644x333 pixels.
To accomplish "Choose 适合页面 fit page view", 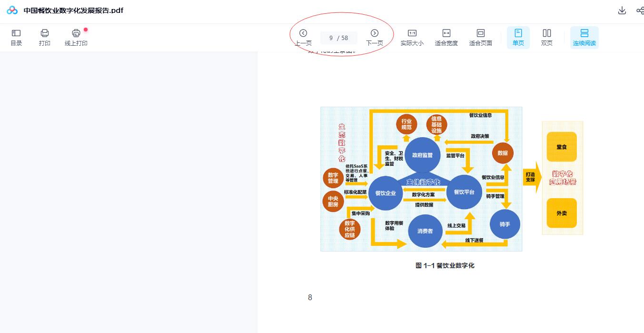I will (481, 38).
